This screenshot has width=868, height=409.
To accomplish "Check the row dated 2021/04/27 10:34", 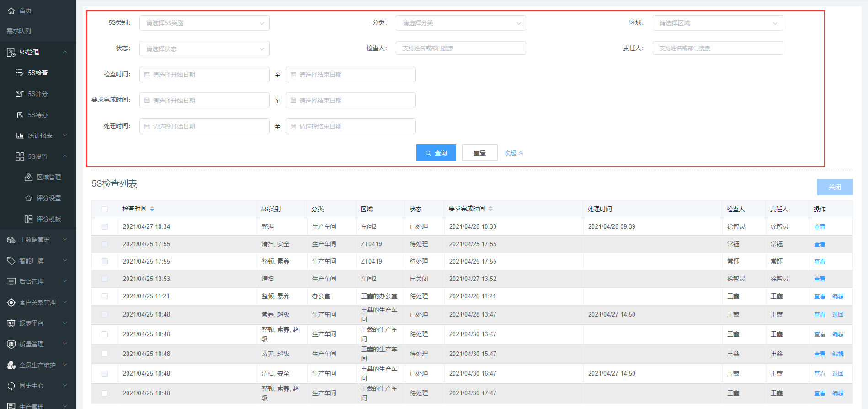I will pyautogui.click(x=105, y=226).
